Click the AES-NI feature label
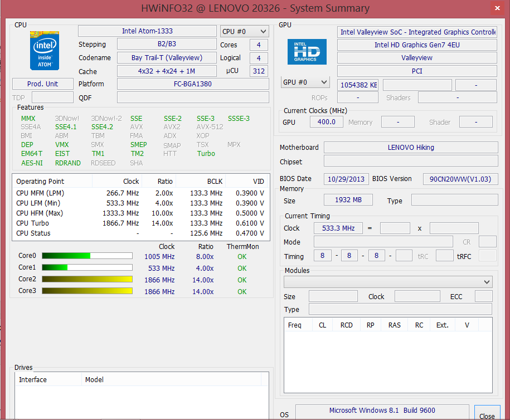This screenshot has width=510, height=420. (32, 163)
